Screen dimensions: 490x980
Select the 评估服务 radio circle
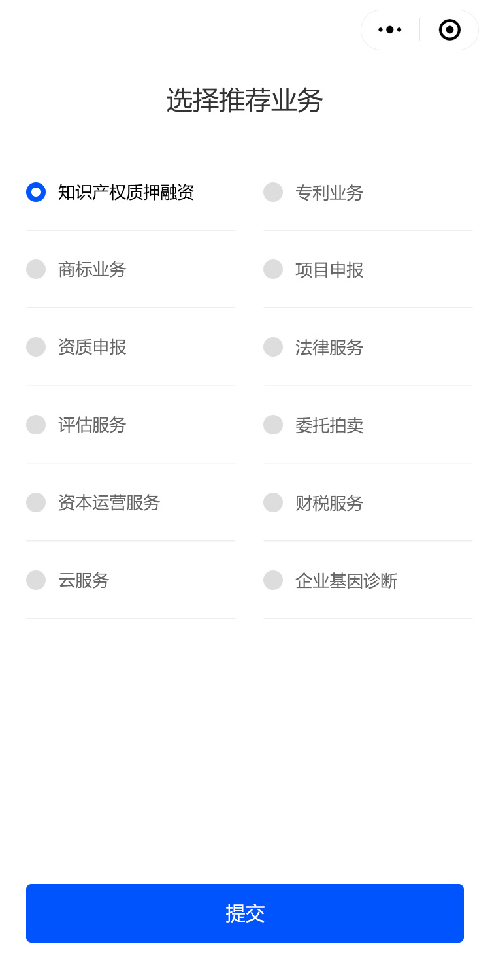(36, 425)
